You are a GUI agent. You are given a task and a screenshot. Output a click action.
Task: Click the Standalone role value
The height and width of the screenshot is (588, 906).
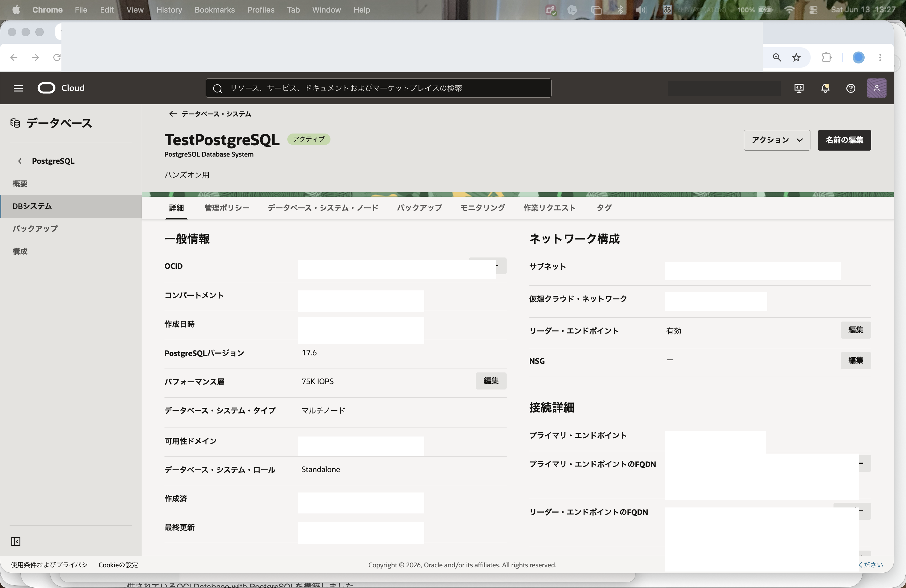321,469
